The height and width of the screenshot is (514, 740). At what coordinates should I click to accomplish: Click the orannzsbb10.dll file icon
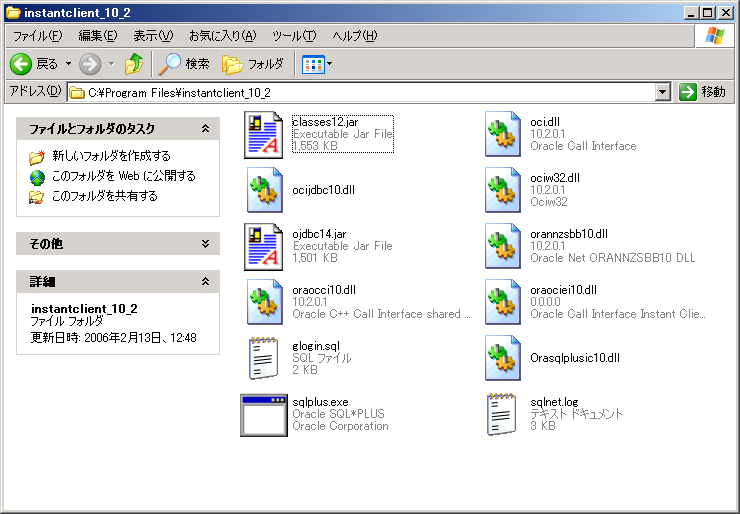(x=503, y=246)
